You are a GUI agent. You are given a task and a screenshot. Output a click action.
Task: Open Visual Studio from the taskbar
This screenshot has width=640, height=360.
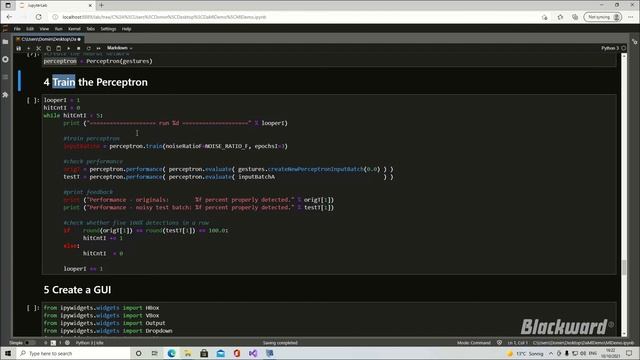point(253,353)
